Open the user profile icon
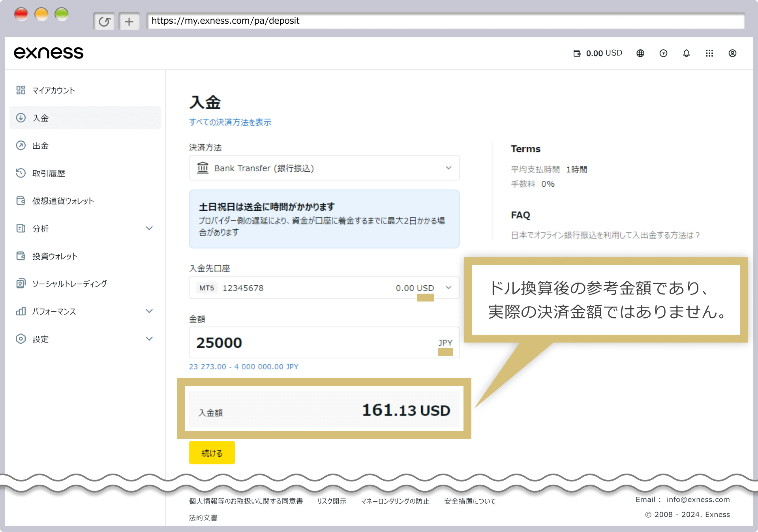 (732, 53)
